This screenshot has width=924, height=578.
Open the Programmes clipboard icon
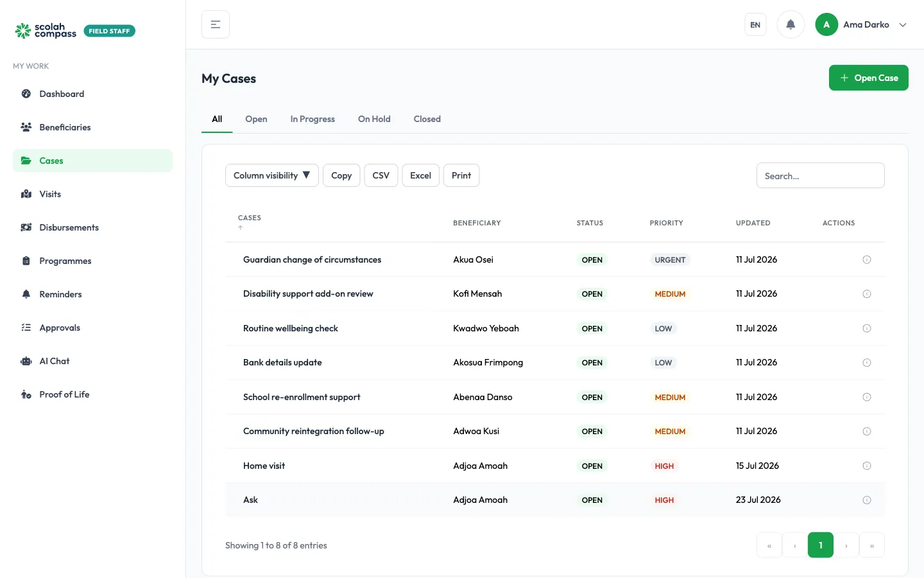[26, 261]
